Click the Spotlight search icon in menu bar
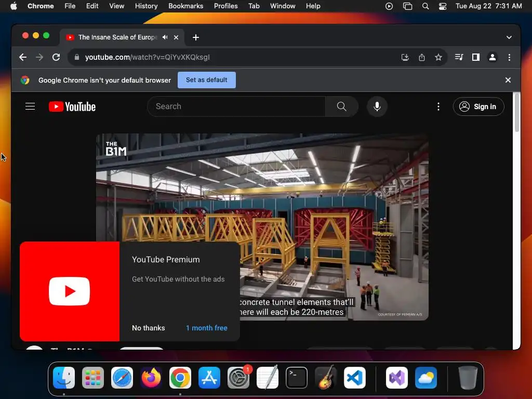 (425, 6)
